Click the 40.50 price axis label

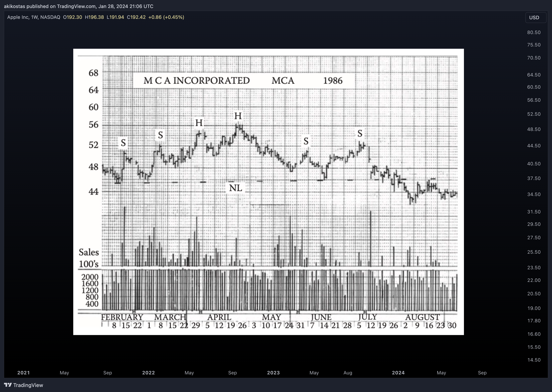click(x=534, y=164)
